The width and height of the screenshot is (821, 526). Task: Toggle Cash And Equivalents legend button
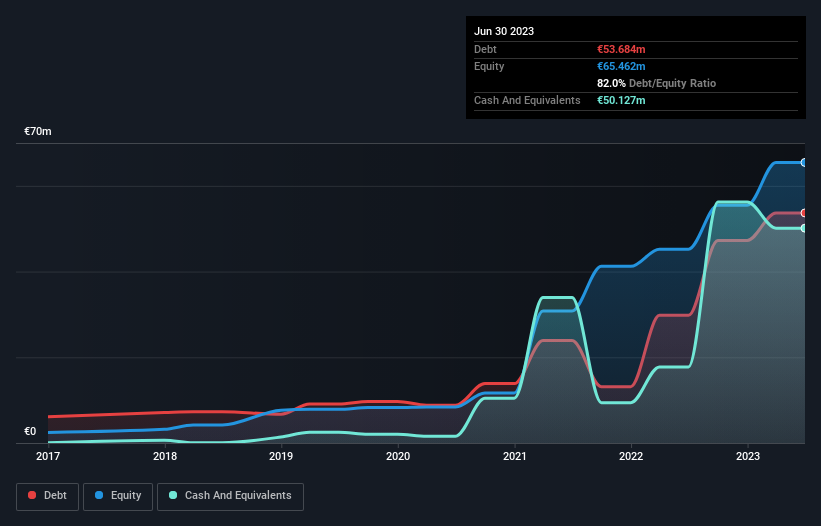pyautogui.click(x=230, y=496)
